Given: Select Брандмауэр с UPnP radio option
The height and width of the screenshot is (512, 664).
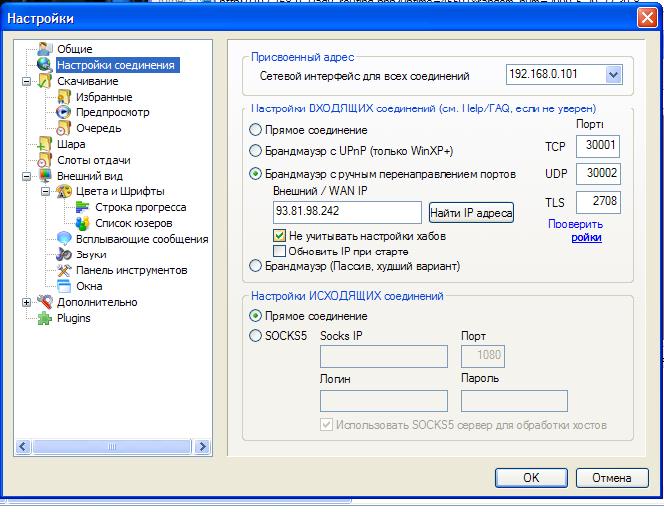Looking at the screenshot, I should coord(256,151).
